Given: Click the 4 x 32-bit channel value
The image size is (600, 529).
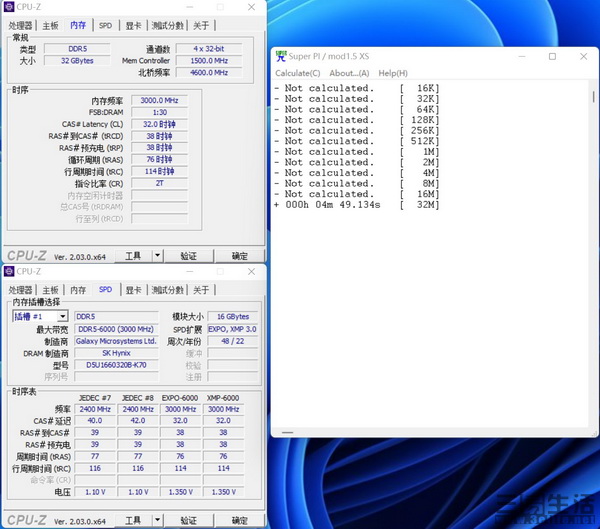Looking at the screenshot, I should (x=209, y=49).
